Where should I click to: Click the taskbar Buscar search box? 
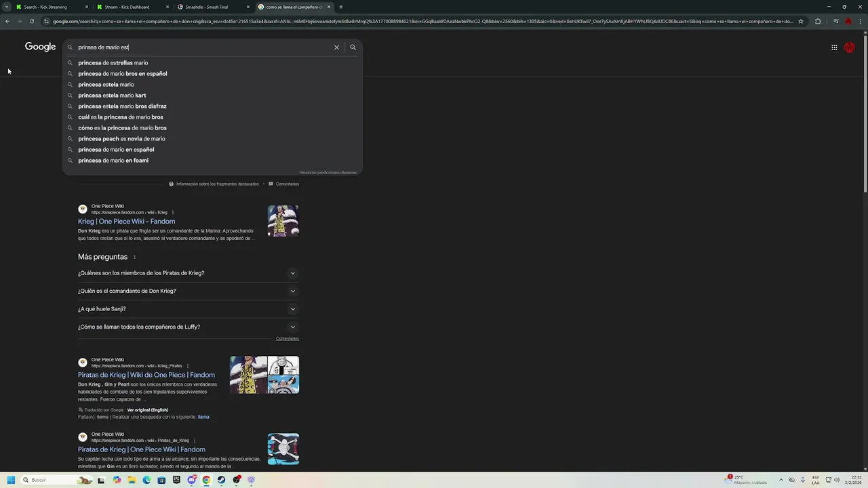[x=57, y=480]
